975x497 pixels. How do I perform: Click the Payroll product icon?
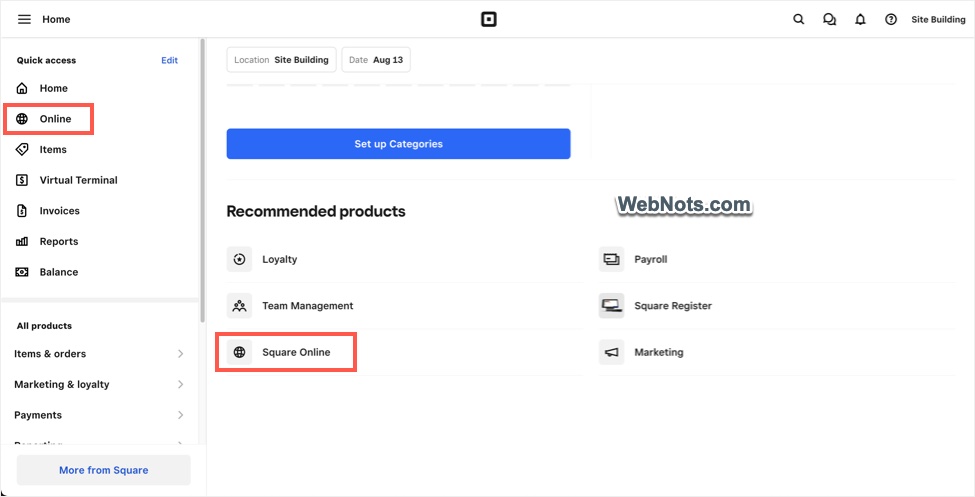[611, 259]
